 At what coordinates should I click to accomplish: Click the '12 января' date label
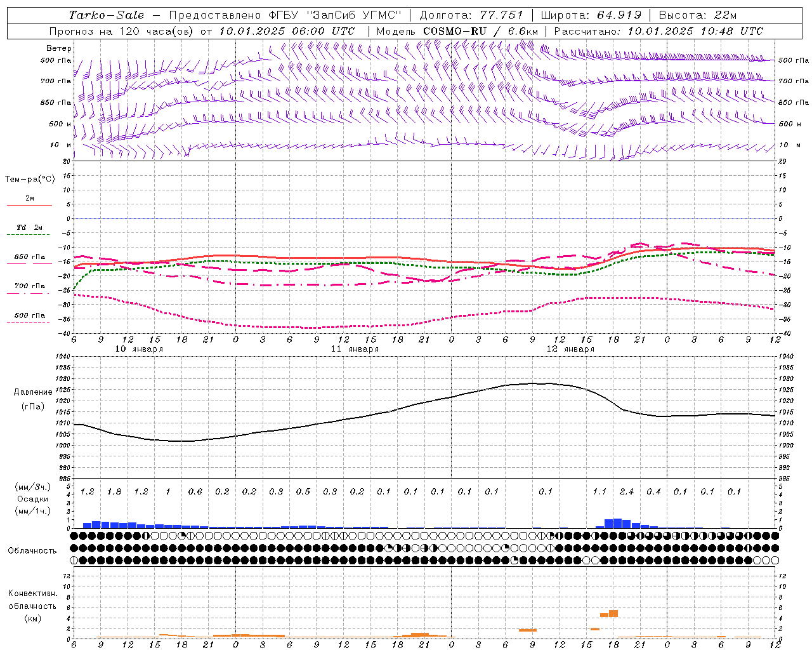tap(570, 349)
